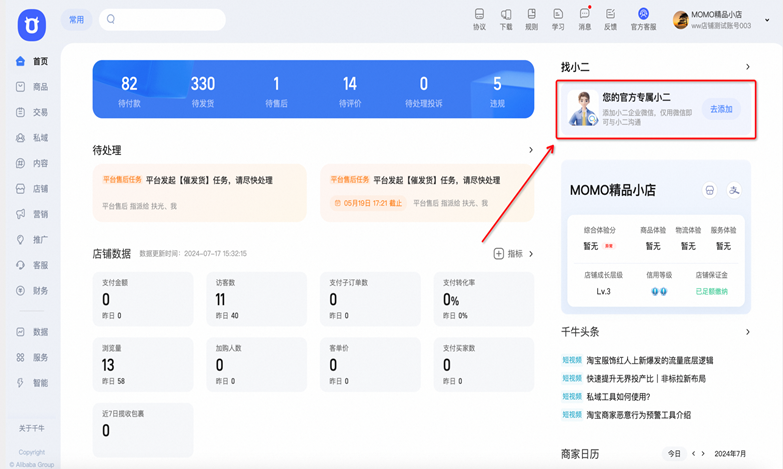Open 私域 in the sidebar
The height and width of the screenshot is (469, 783).
(32, 138)
